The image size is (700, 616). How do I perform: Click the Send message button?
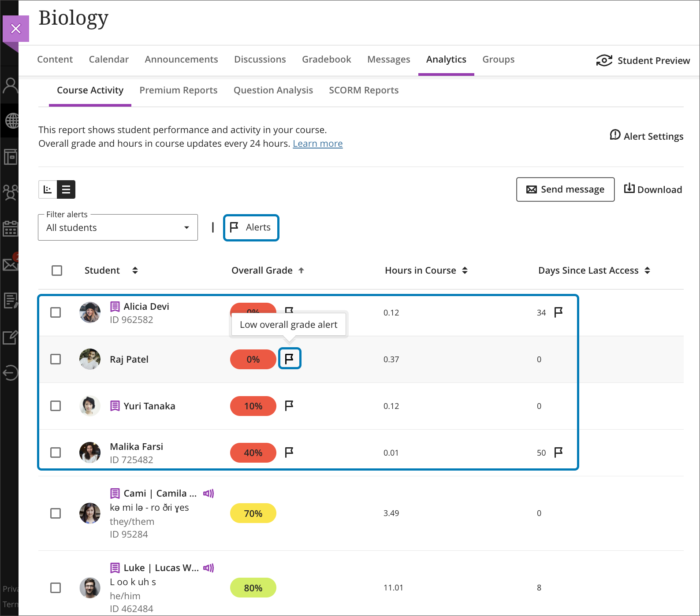coord(565,189)
